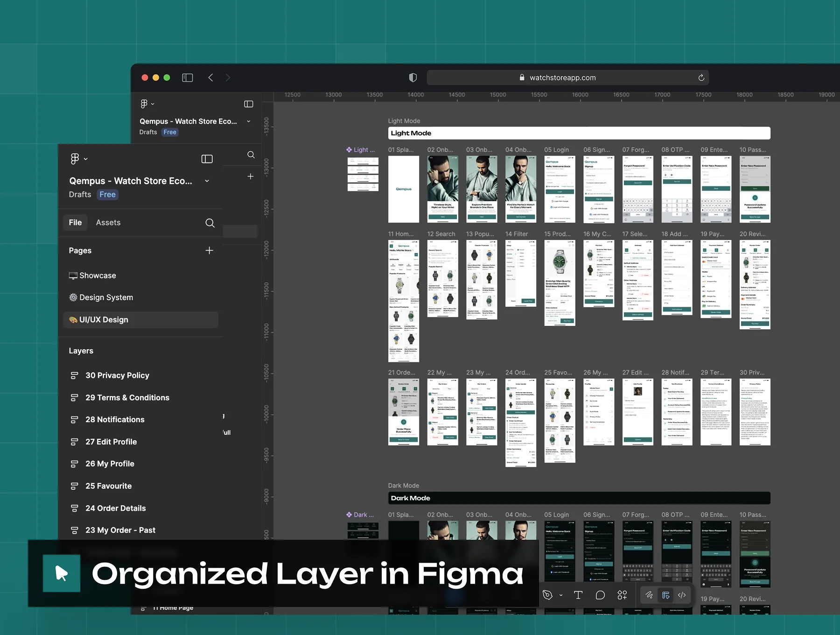Expand the Pen tool options chevron

(561, 595)
